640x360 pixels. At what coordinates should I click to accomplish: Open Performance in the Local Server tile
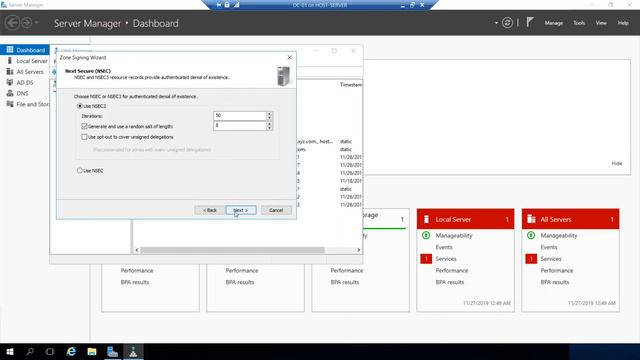452,271
